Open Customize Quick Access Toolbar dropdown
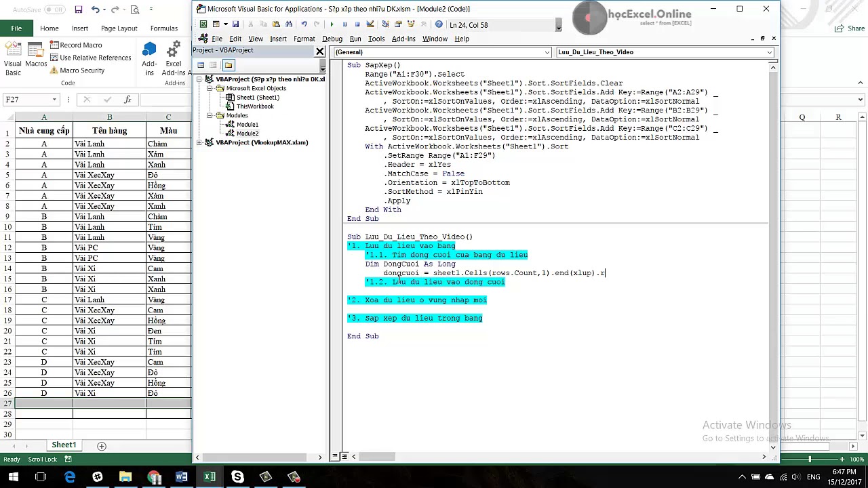The height and width of the screenshot is (488, 868). [x=151, y=9]
